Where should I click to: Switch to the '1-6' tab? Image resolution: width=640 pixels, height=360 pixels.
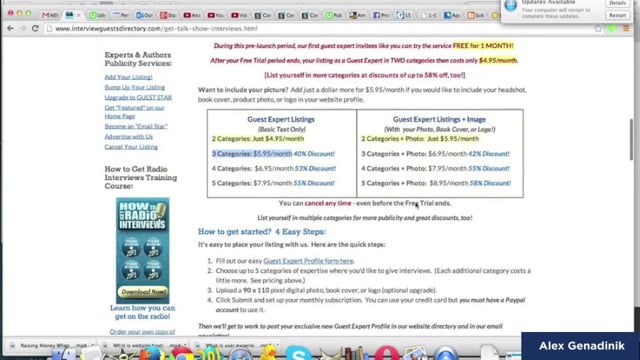428,15
